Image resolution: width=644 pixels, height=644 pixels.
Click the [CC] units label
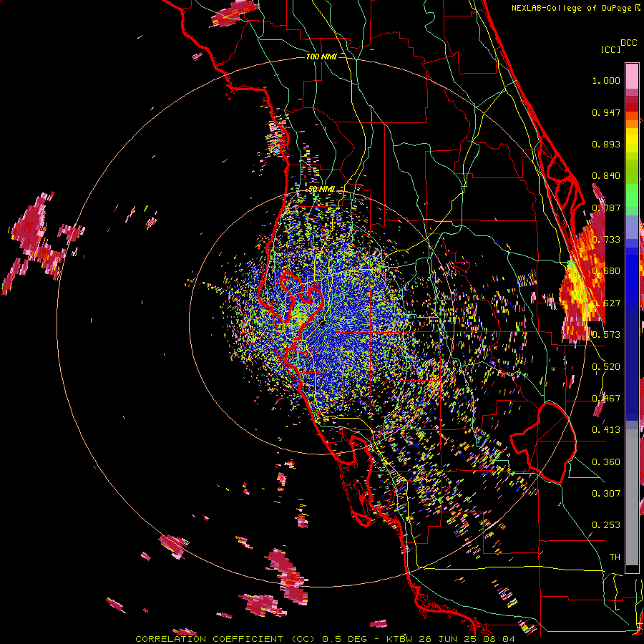point(610,49)
